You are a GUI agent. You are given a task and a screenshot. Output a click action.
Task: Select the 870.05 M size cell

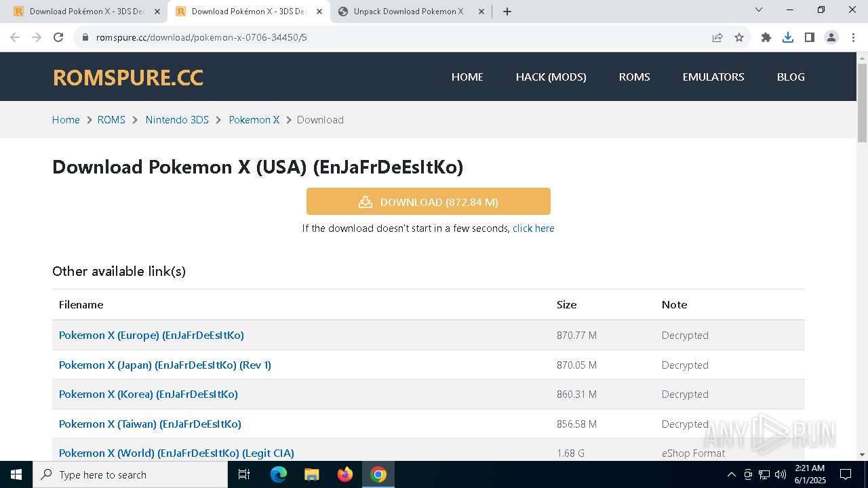(x=576, y=365)
